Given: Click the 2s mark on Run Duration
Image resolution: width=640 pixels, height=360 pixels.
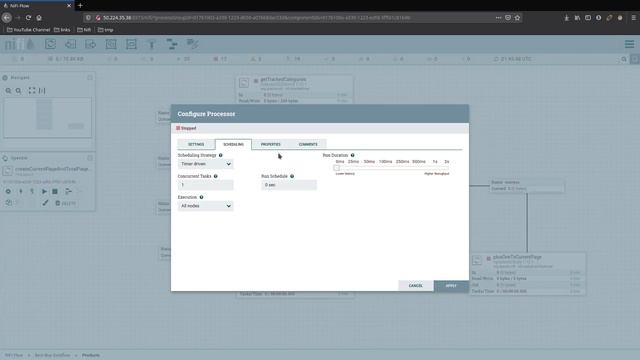Looking at the screenshot, I should [447, 162].
